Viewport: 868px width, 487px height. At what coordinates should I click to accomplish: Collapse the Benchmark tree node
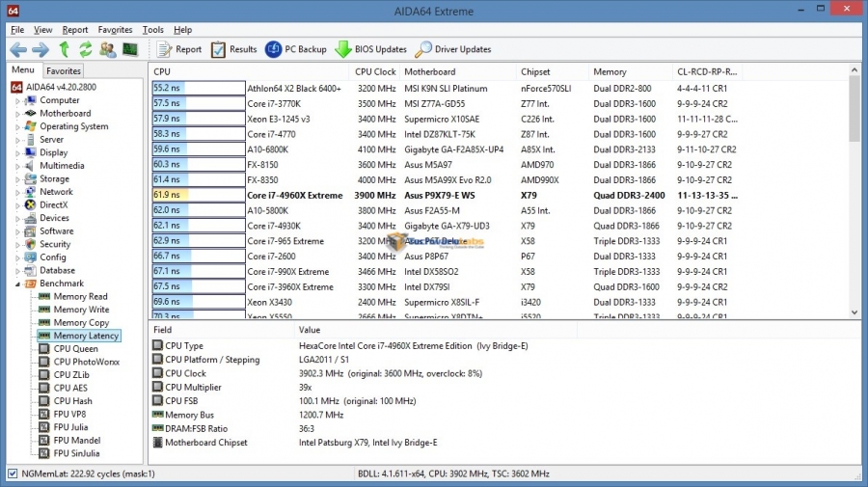[x=17, y=284]
